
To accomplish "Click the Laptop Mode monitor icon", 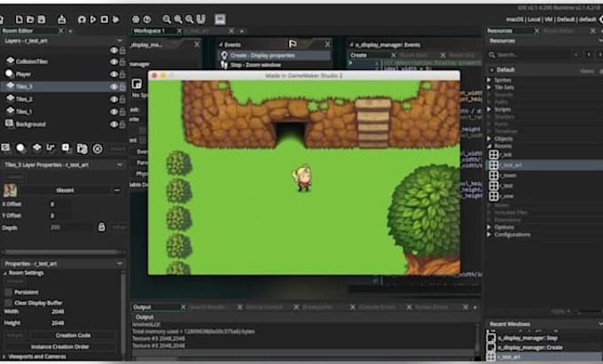I will pos(220,19).
